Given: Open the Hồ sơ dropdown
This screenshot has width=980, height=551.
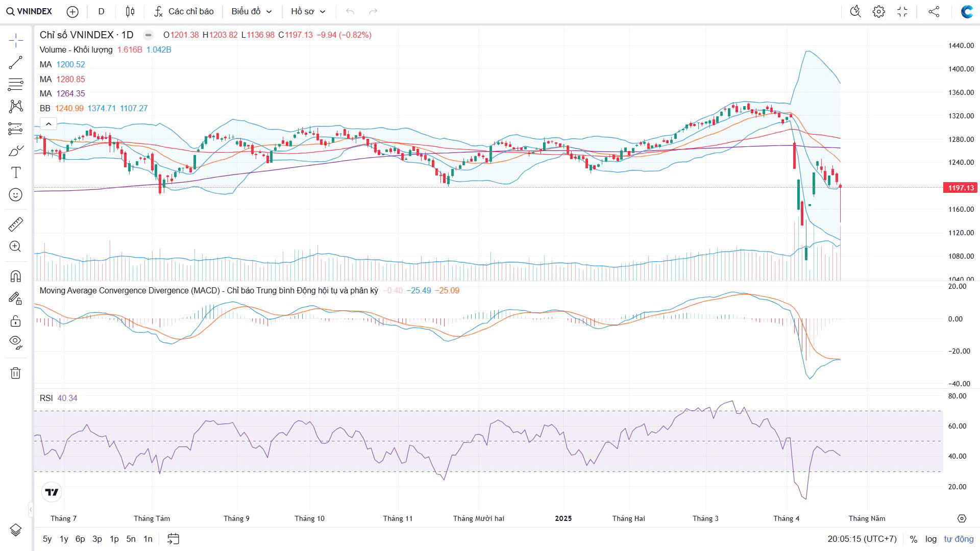Looking at the screenshot, I should coord(308,11).
